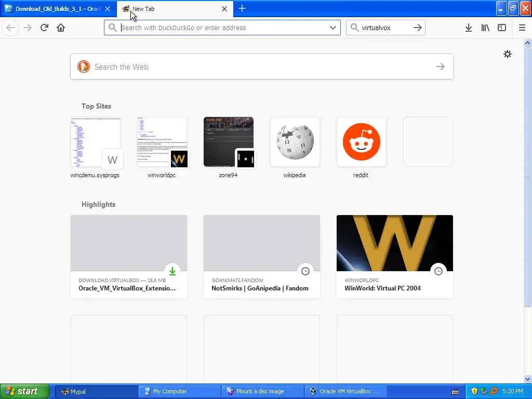This screenshot has height=399, width=532.
Task: Click the virtualvox search field
Action: pyautogui.click(x=385, y=28)
